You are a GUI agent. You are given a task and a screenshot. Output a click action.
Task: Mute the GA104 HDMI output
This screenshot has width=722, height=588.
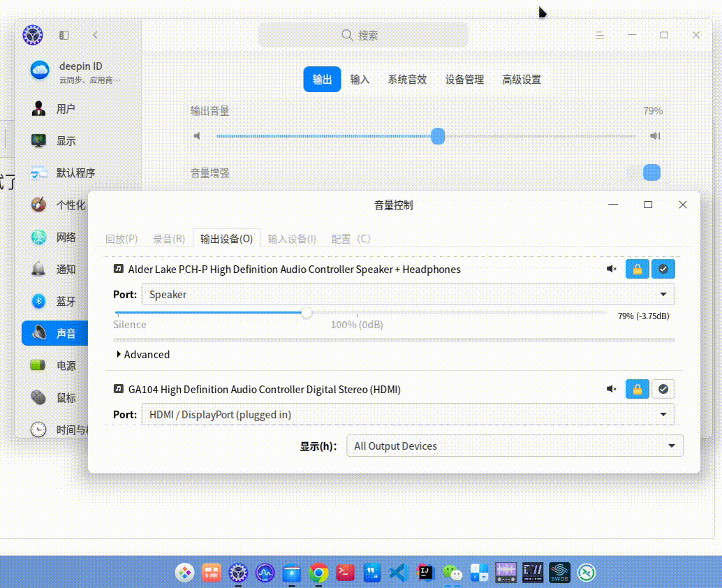click(612, 389)
